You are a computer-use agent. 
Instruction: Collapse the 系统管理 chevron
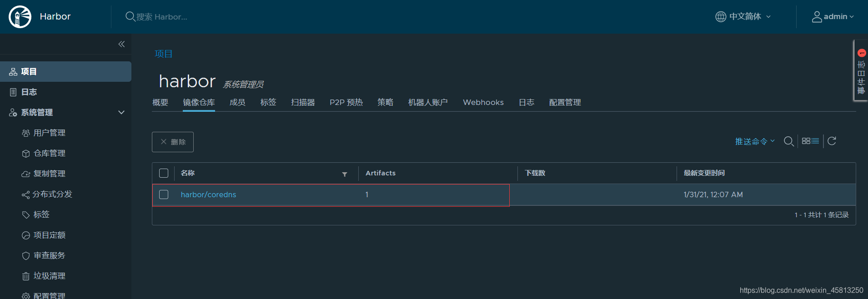[121, 112]
